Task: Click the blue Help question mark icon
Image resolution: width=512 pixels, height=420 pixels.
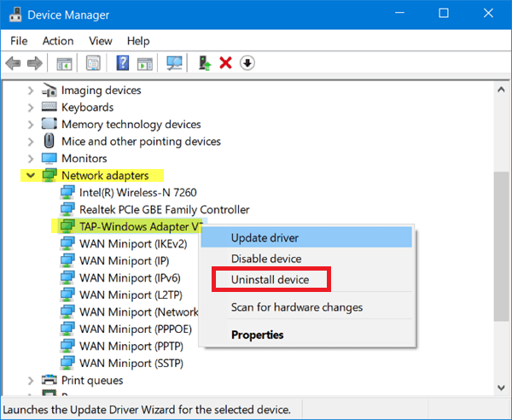Action: point(123,63)
